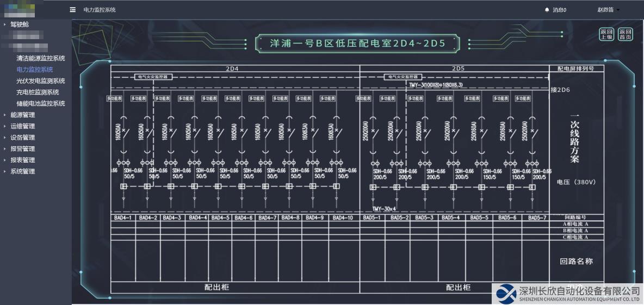Open 清洁能源监控系统 in the sidebar
This screenshot has height=305, width=644.
tap(41, 58)
